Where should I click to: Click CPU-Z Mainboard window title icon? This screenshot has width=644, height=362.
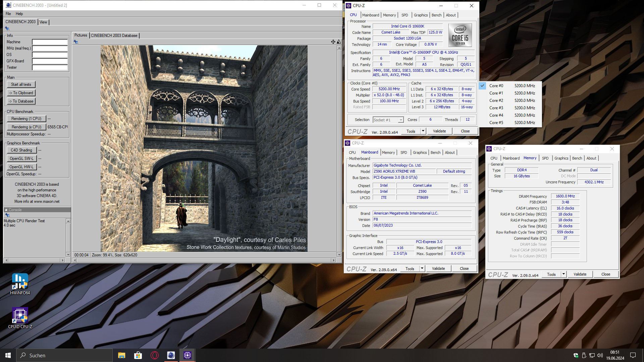[347, 143]
